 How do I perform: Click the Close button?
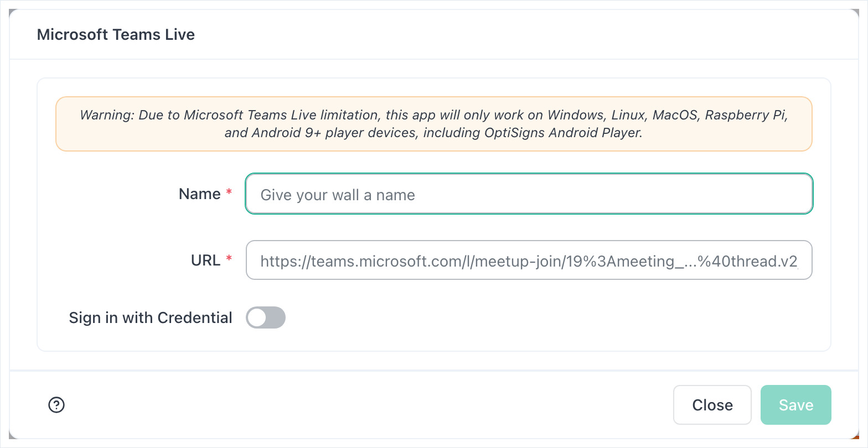tap(712, 405)
